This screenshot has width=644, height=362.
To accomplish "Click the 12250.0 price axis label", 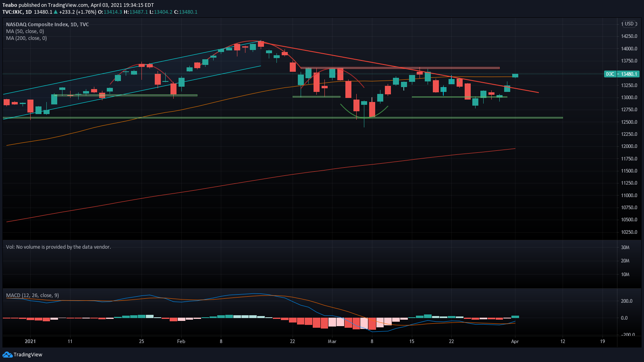I will 629,134.
